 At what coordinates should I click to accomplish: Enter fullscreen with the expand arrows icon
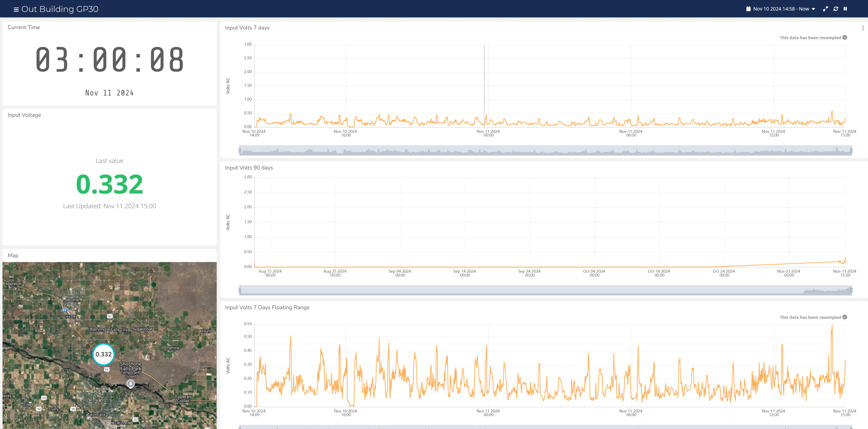tap(825, 9)
